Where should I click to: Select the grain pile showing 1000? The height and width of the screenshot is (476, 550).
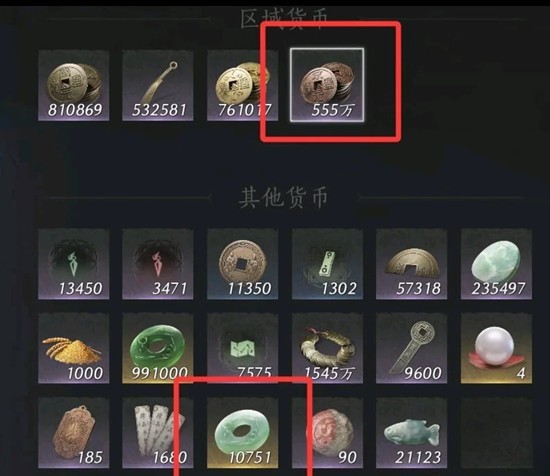point(74,348)
